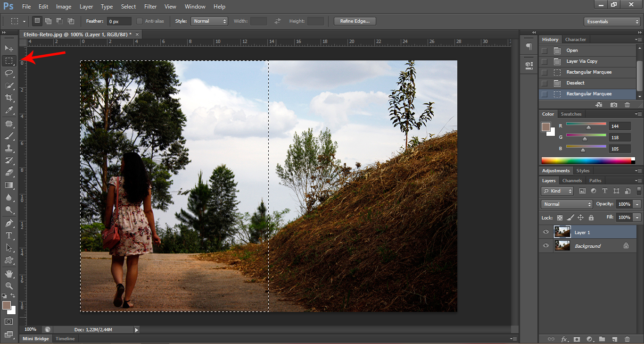
Task: Select the Lasso tool
Action: coord(9,73)
